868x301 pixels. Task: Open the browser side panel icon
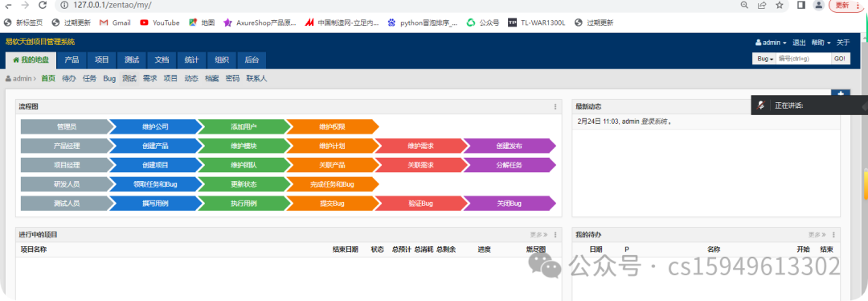point(801,5)
